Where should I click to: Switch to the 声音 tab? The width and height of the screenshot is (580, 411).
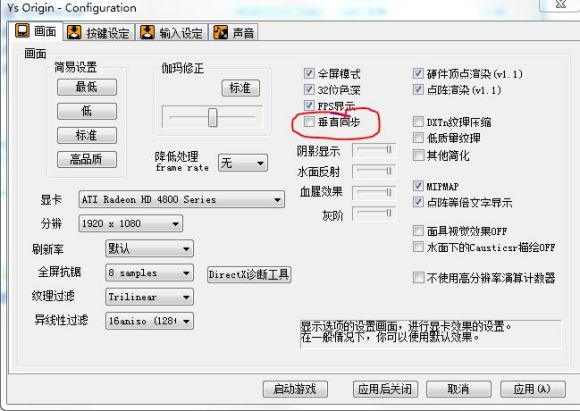pos(234,33)
